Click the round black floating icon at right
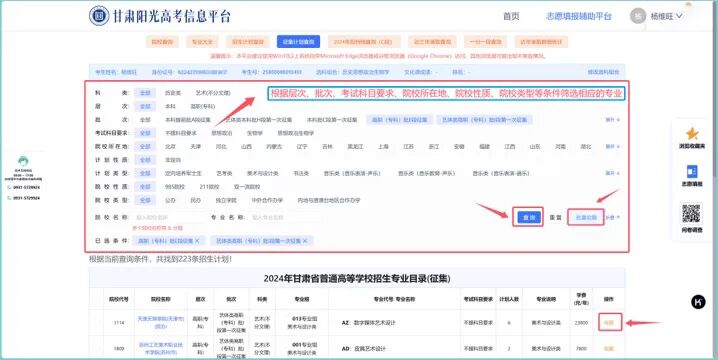This screenshot has height=360, width=718. pyautogui.click(x=698, y=302)
